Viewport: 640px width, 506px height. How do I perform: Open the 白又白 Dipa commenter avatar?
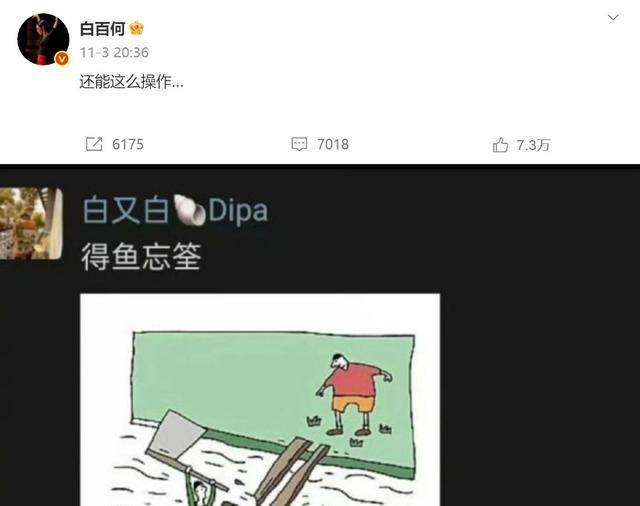click(x=31, y=223)
